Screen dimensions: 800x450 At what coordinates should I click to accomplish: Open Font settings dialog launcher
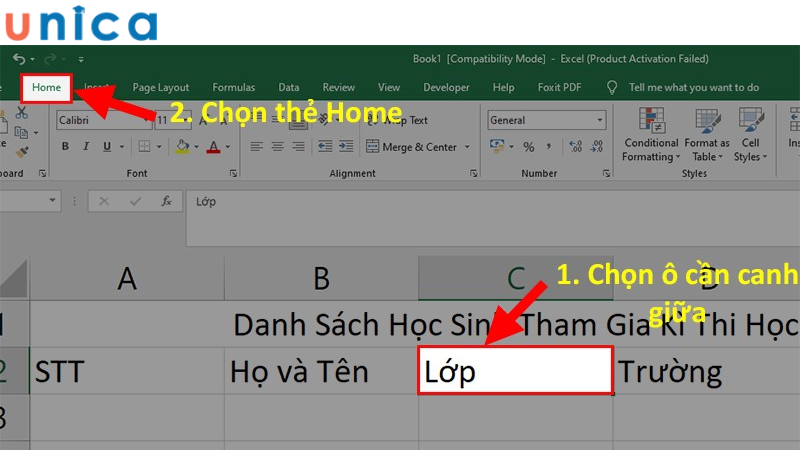(x=233, y=173)
